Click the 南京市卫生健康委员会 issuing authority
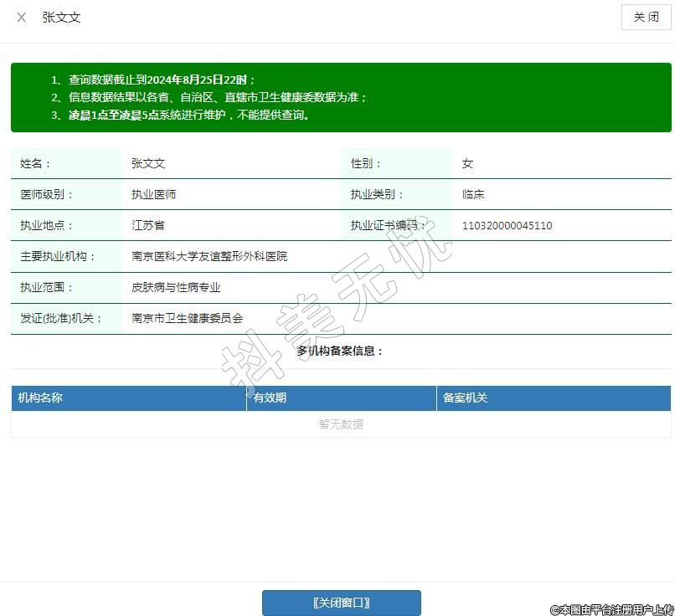The image size is (675, 616). coord(188,319)
